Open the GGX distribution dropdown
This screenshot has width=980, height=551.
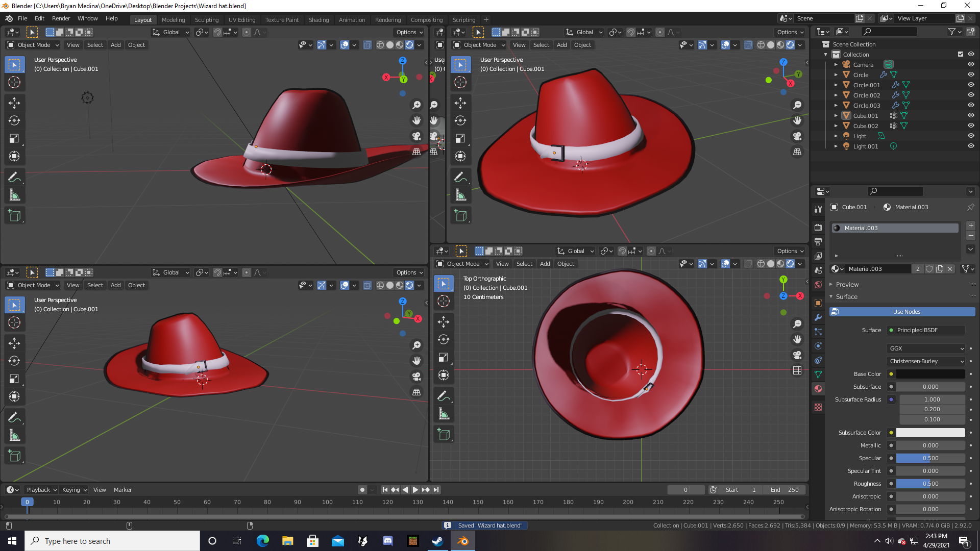click(x=926, y=348)
